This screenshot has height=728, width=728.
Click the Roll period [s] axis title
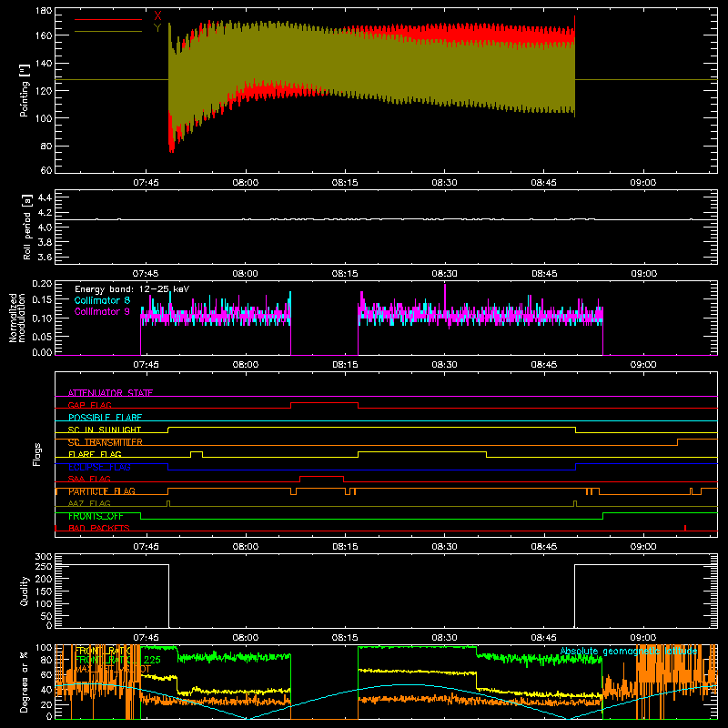pos(26,227)
